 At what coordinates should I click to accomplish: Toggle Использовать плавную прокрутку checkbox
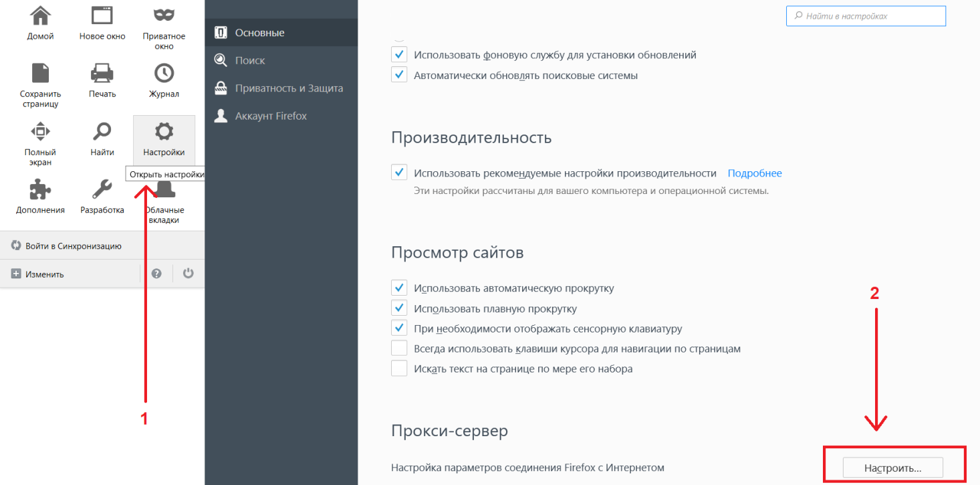tap(399, 308)
